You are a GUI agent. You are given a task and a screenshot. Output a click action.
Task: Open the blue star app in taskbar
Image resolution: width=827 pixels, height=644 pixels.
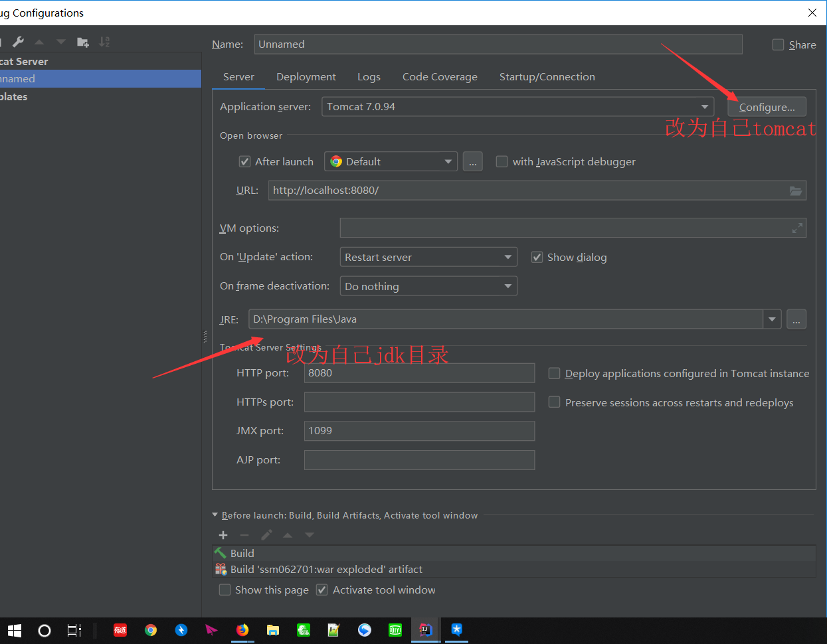coord(456,630)
